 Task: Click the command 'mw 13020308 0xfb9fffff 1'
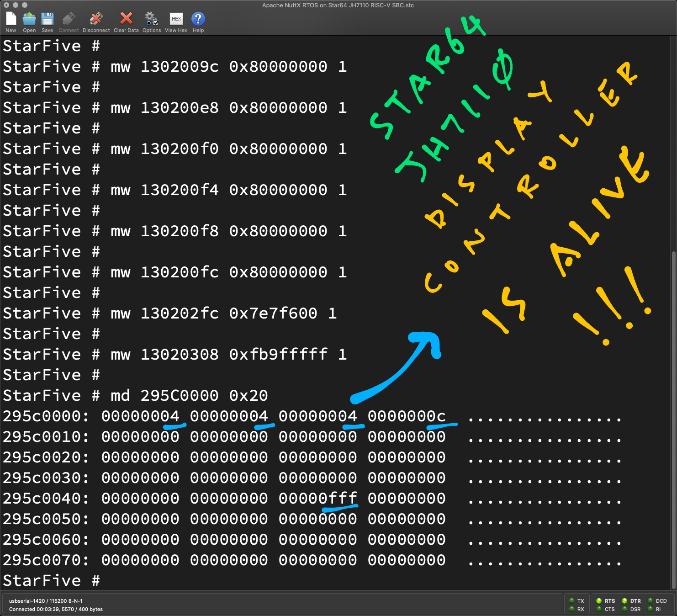[228, 355]
